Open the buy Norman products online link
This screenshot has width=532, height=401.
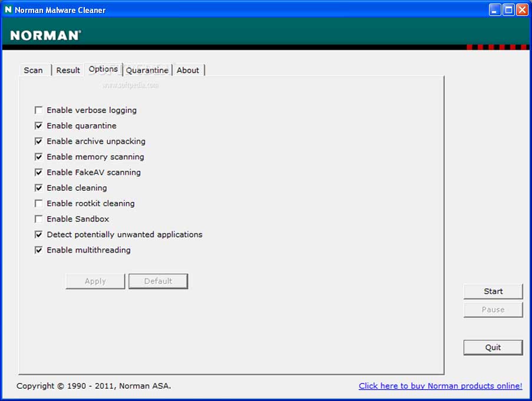coord(441,386)
